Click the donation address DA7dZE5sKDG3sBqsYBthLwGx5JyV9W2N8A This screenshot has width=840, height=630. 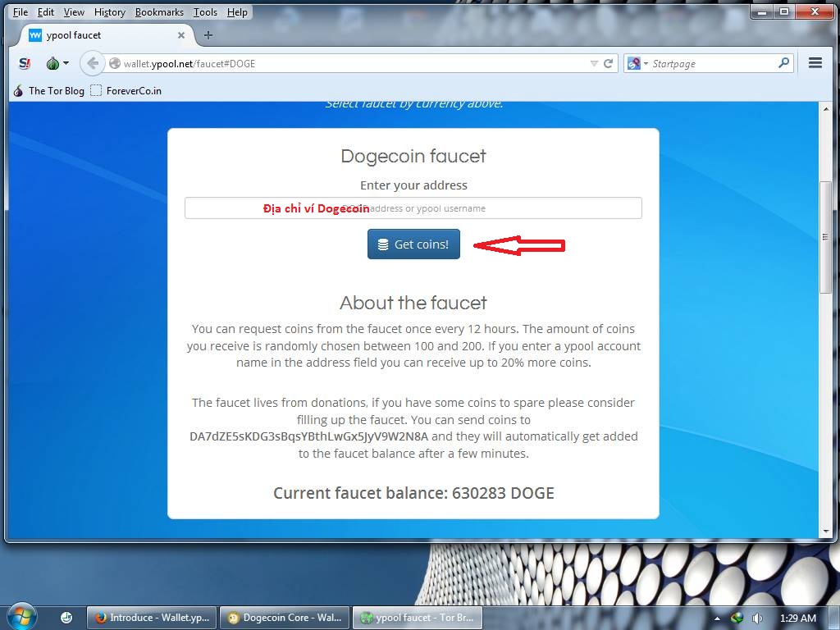[x=309, y=436]
